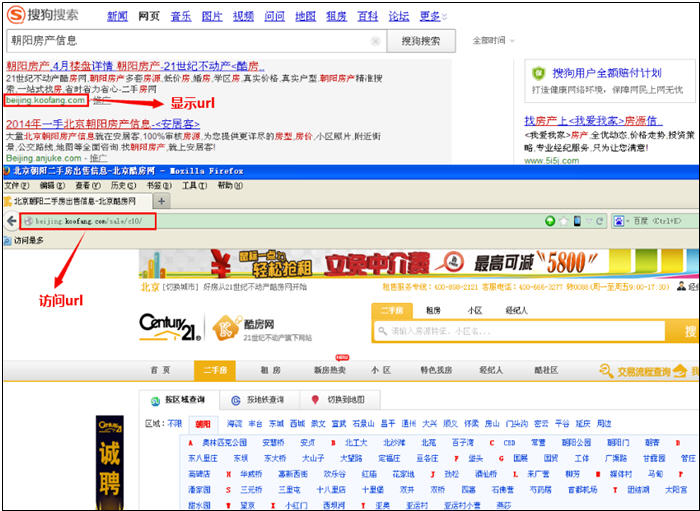Click the reload page icon
The height and width of the screenshot is (511, 700).
598,221
